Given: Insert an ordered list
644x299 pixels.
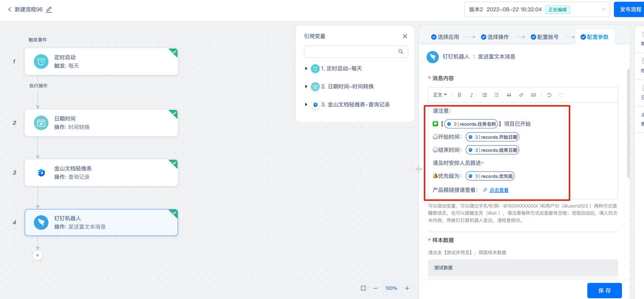Looking at the screenshot, I should (x=484, y=95).
